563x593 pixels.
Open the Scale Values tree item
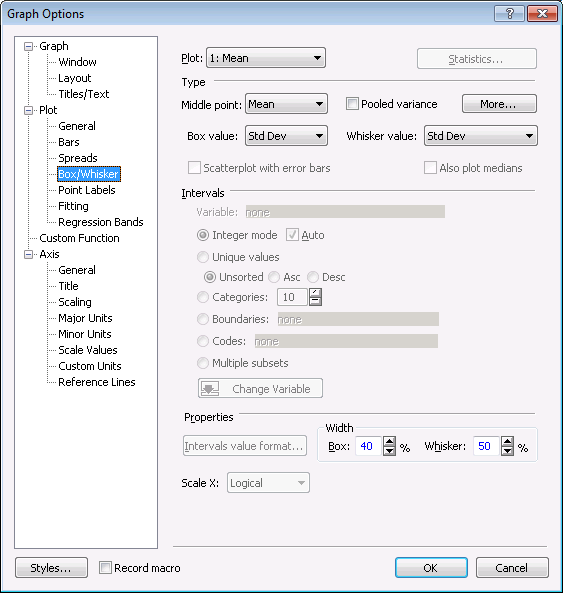[x=88, y=350]
